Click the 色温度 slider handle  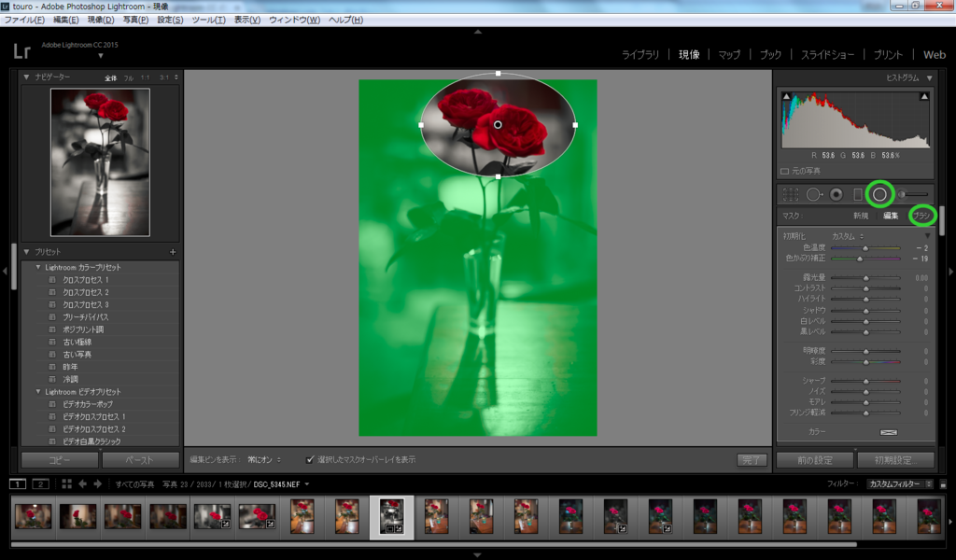[865, 248]
